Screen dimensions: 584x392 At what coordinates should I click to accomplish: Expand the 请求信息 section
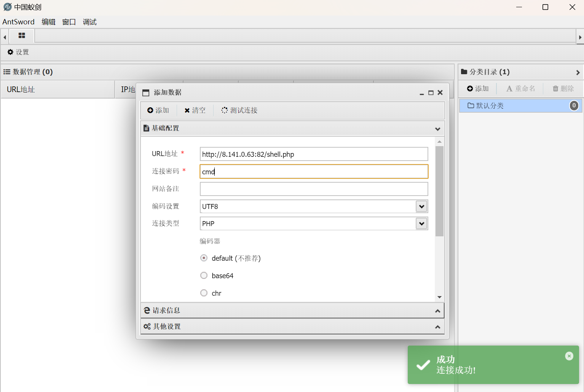pos(438,311)
